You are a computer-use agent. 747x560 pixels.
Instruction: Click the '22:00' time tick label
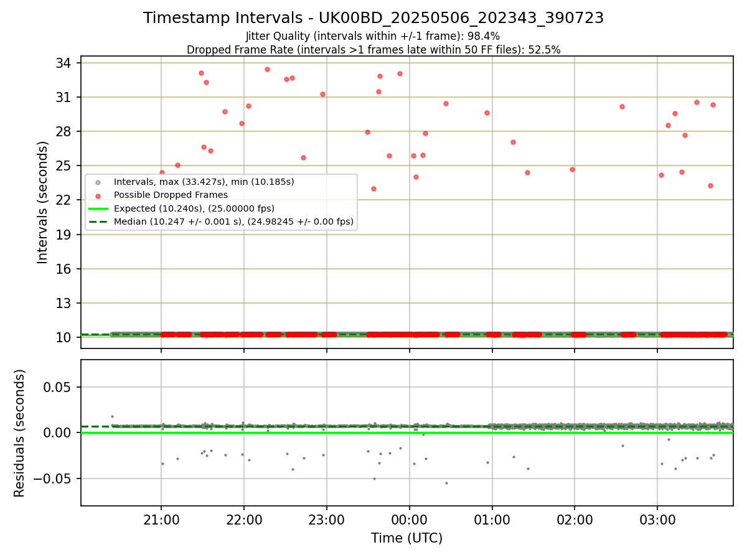click(244, 520)
